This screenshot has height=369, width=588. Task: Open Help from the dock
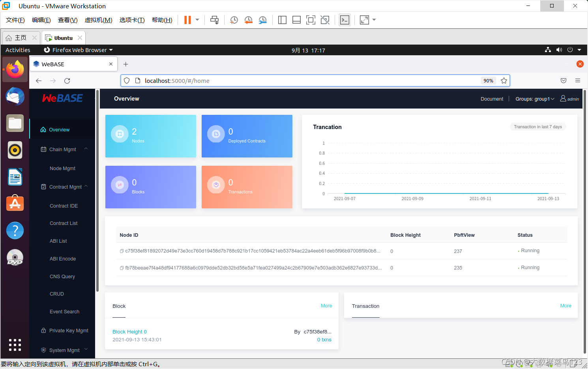pyautogui.click(x=15, y=230)
